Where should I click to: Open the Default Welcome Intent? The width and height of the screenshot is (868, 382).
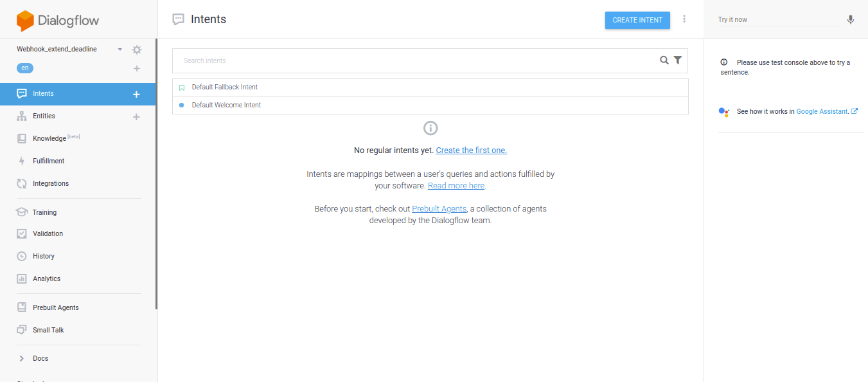(x=226, y=105)
